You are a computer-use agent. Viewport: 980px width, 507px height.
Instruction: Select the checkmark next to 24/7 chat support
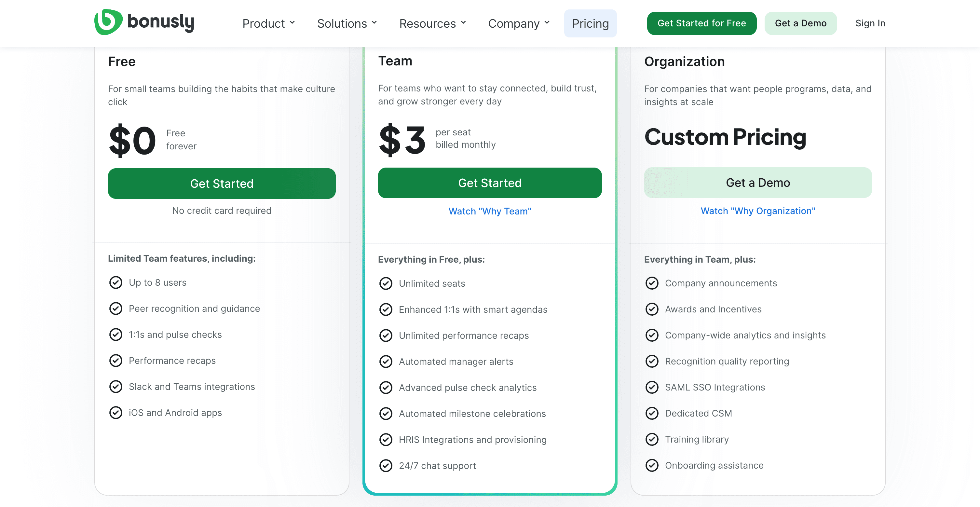pos(386,466)
